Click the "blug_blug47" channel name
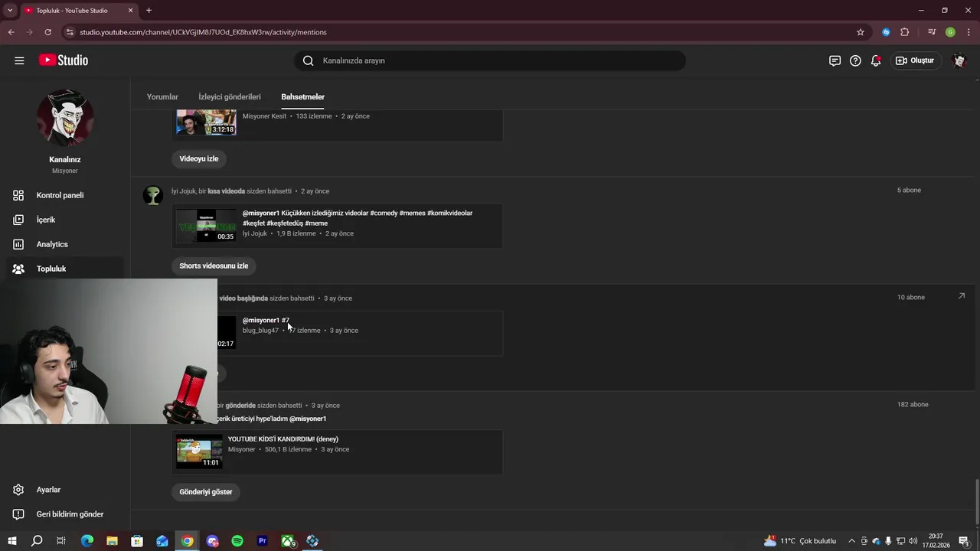Screen dimensions: 980x551 pos(260,331)
